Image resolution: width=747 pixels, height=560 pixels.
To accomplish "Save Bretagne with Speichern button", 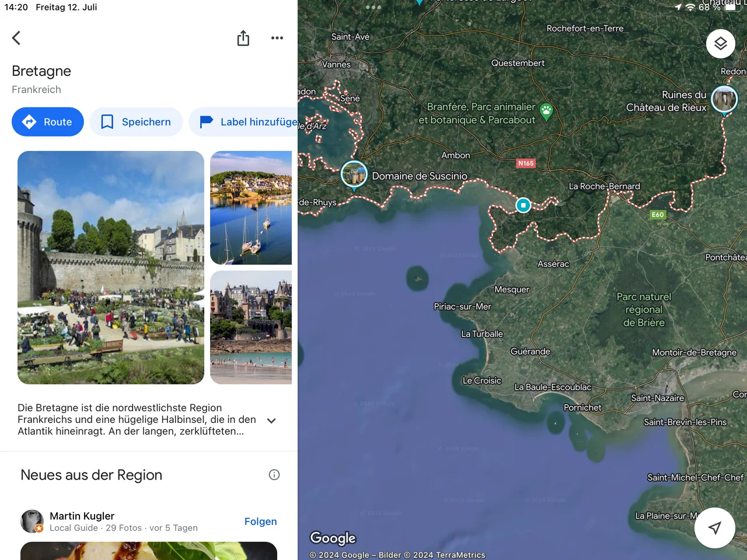I will tap(136, 122).
